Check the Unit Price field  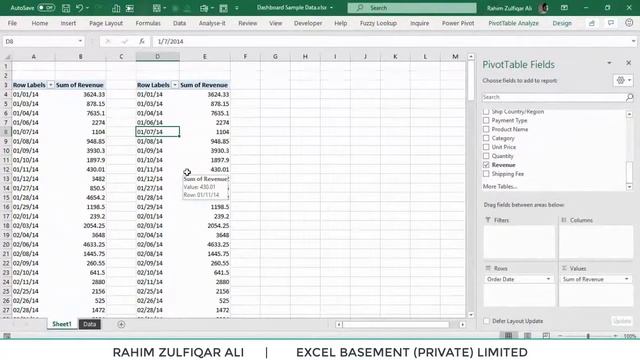[x=486, y=147]
